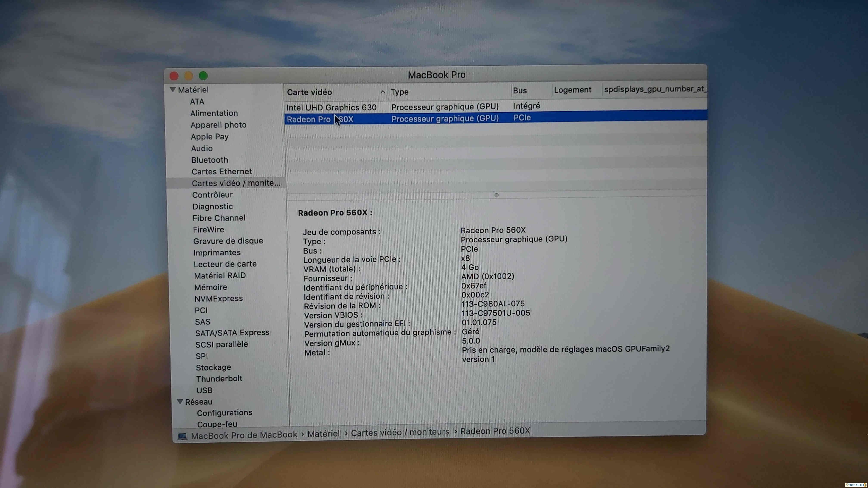Open the Thunderbolt section
The width and height of the screenshot is (868, 488).
coord(219,378)
